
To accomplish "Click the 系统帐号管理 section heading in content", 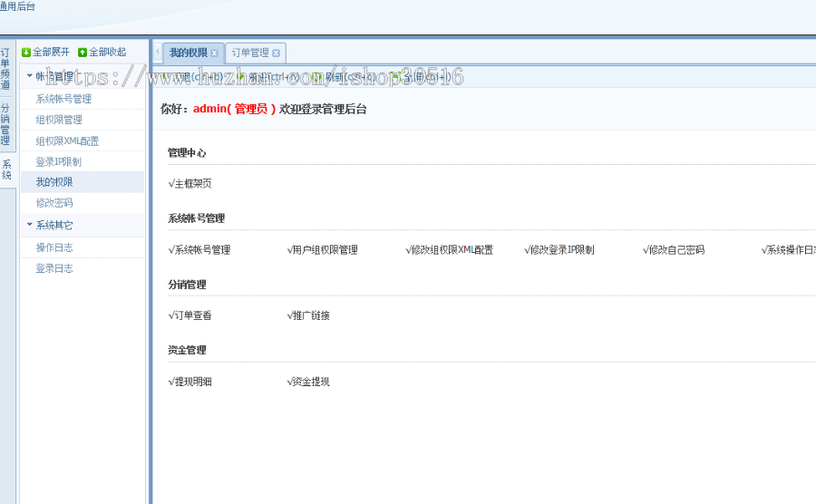I will (x=196, y=218).
